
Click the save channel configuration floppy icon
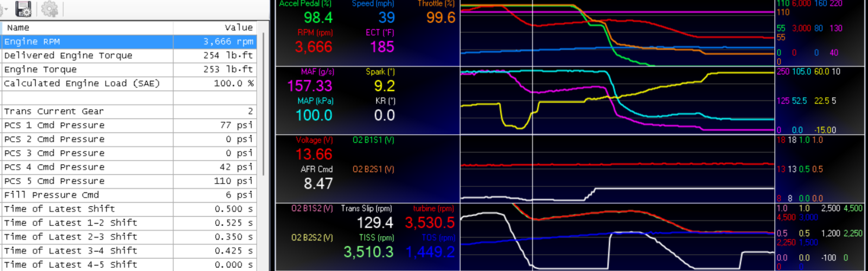click(x=23, y=8)
